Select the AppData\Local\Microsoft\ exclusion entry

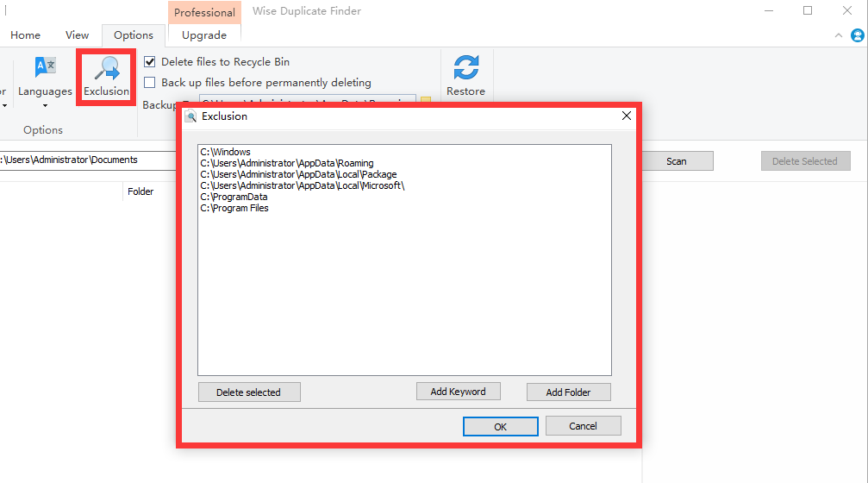pyautogui.click(x=303, y=185)
